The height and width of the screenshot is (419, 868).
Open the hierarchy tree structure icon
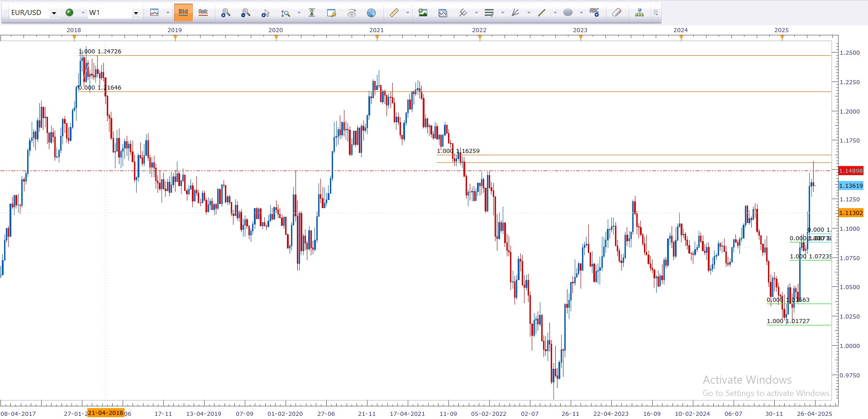pyautogui.click(x=639, y=13)
